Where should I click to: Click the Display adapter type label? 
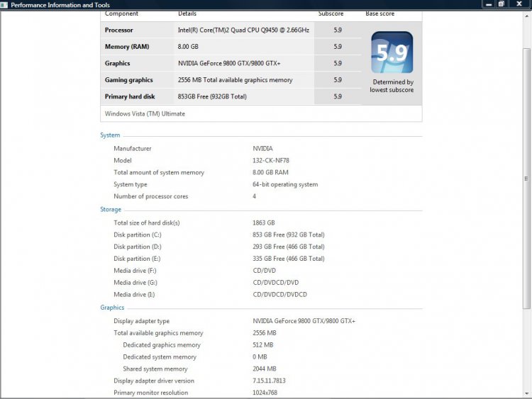click(x=141, y=321)
